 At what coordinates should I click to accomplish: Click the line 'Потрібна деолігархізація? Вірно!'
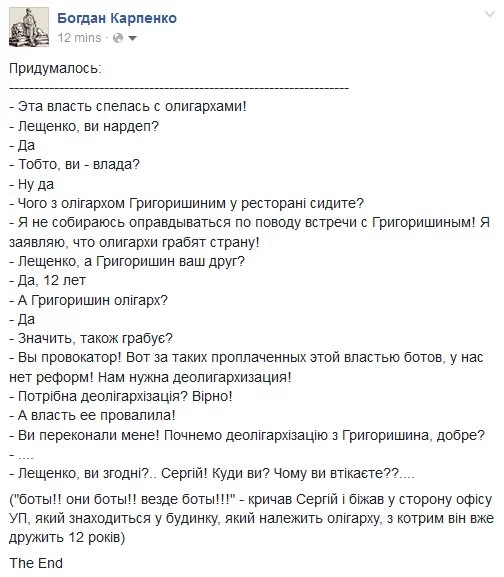click(x=121, y=396)
